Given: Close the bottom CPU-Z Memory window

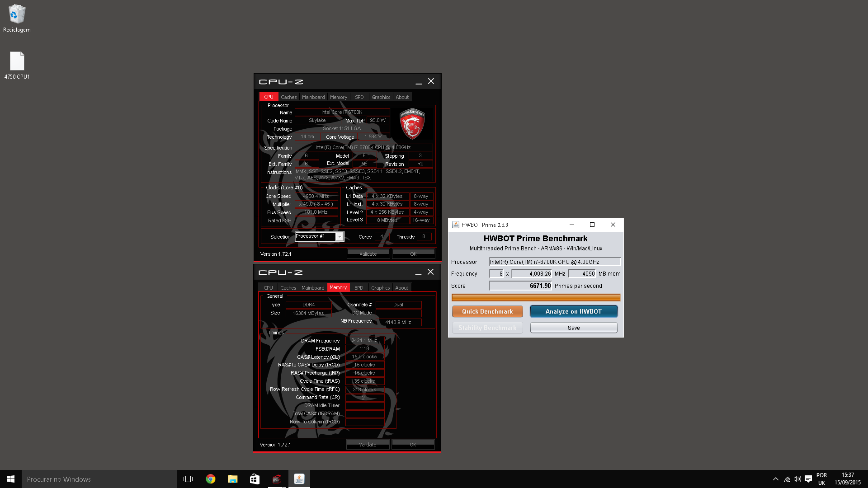Looking at the screenshot, I should pyautogui.click(x=430, y=272).
